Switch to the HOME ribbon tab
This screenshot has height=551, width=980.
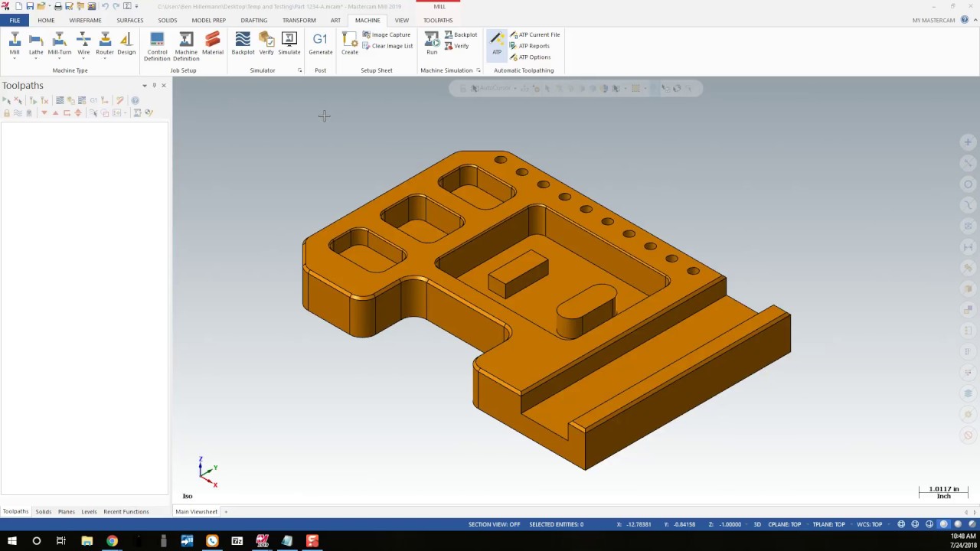(x=46, y=21)
